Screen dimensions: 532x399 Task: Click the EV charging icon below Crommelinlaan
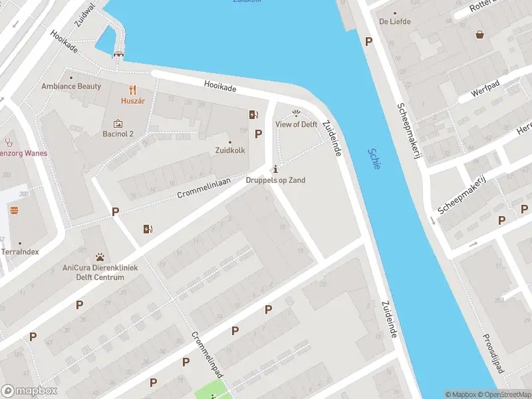pyautogui.click(x=148, y=229)
